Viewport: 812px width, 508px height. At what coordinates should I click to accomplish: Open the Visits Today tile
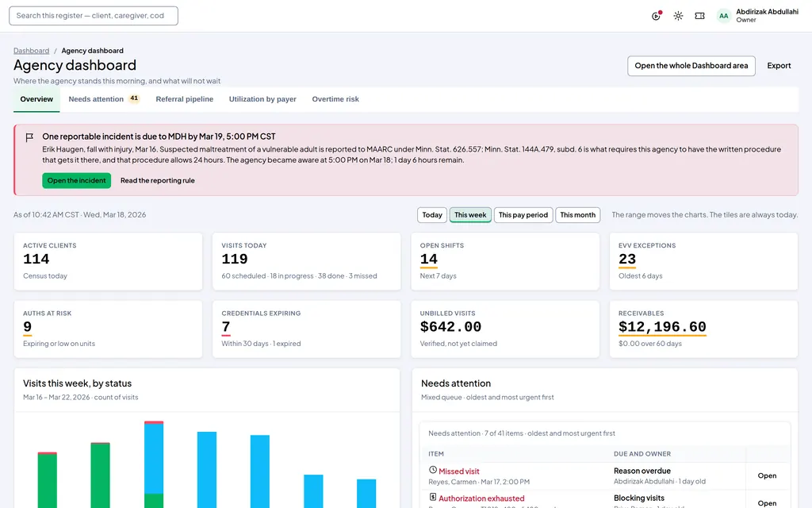[x=307, y=261]
